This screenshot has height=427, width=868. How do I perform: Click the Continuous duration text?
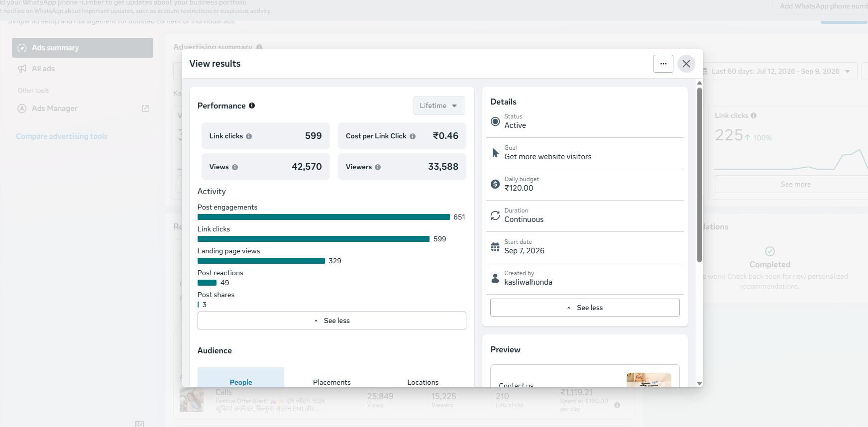tap(524, 219)
